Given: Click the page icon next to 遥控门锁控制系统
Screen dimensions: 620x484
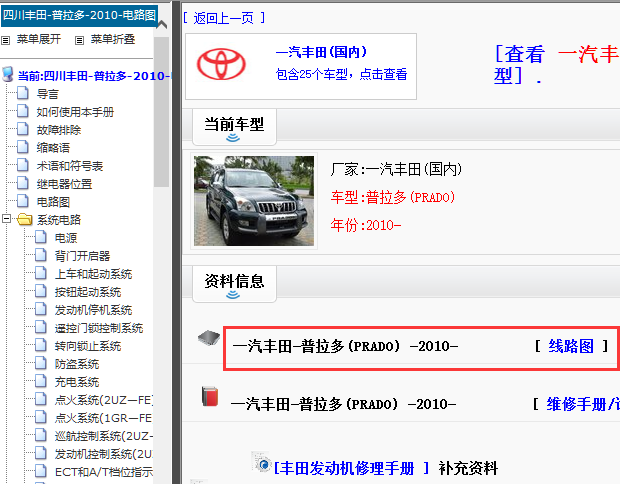Looking at the screenshot, I should tap(41, 327).
